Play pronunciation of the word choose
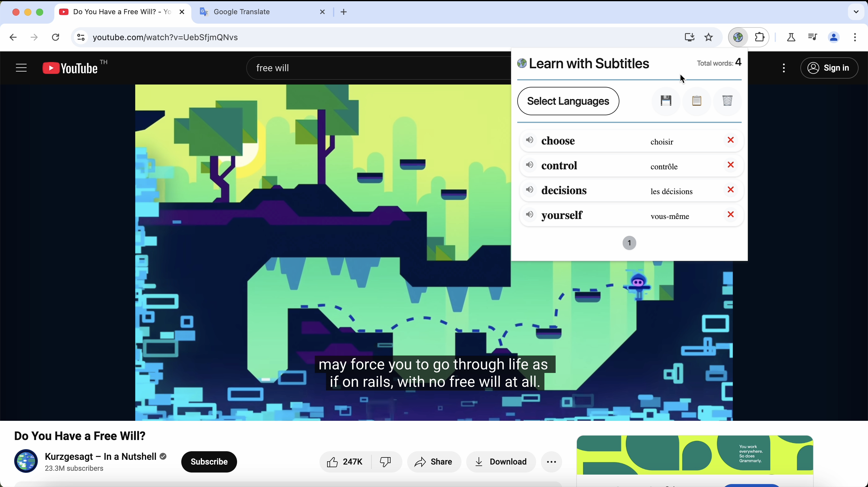 [529, 140]
